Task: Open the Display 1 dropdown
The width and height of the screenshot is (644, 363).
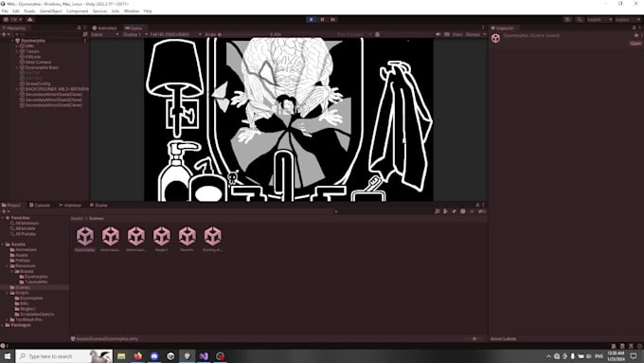Action: point(134,34)
